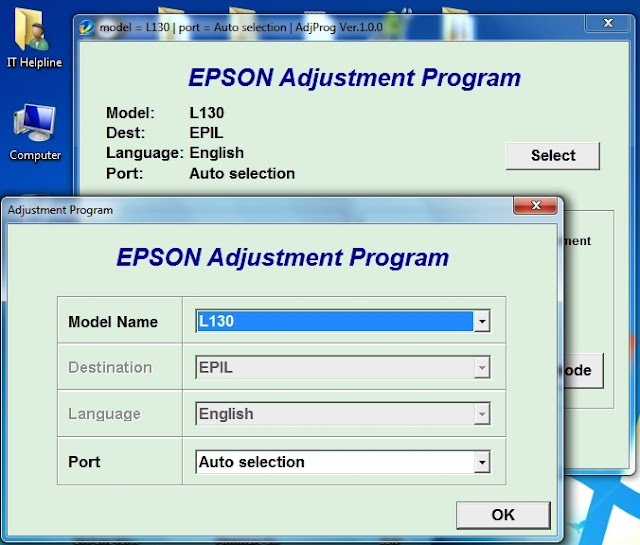Open the disabled Destination EPIL dropdown
This screenshot has width=640, height=545.
click(x=342, y=367)
